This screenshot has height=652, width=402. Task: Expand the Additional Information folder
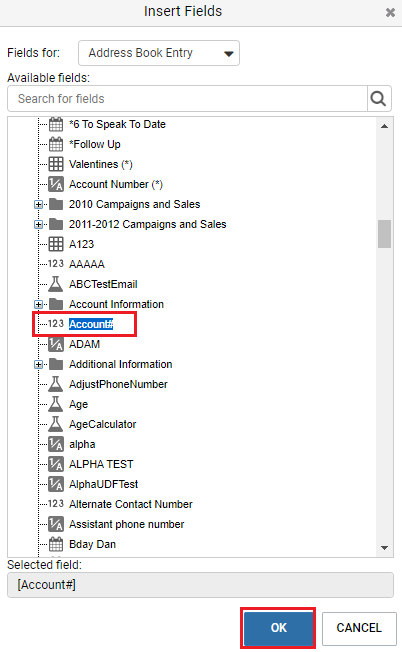point(38,364)
